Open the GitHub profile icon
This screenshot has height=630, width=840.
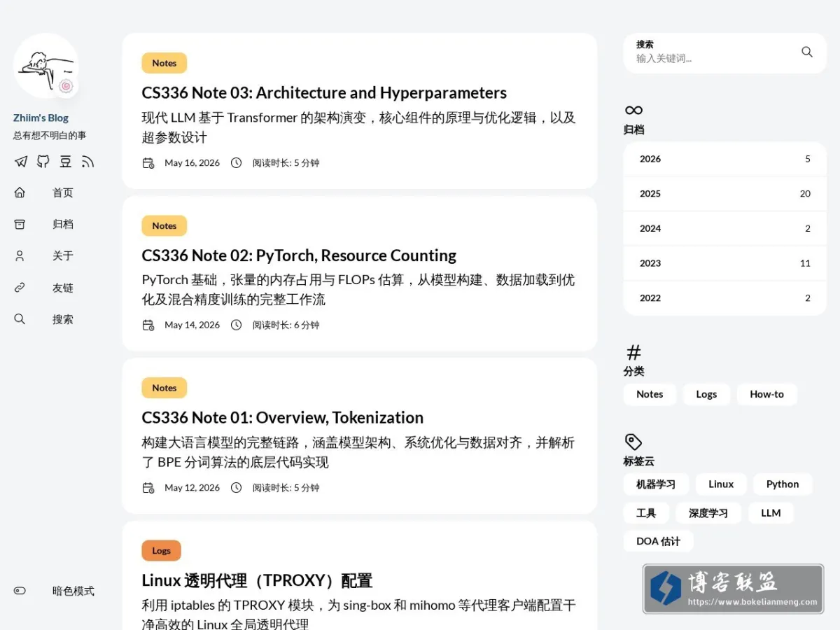tap(43, 162)
